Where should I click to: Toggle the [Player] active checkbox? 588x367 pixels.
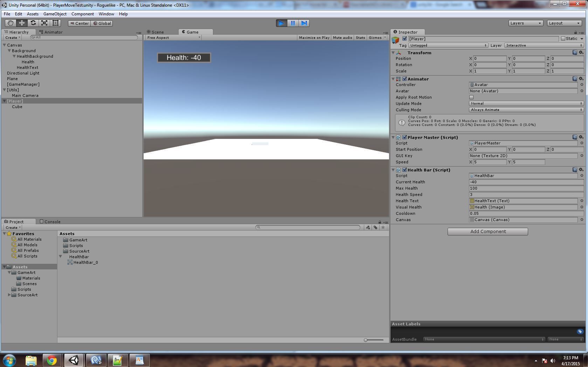tap(405, 39)
